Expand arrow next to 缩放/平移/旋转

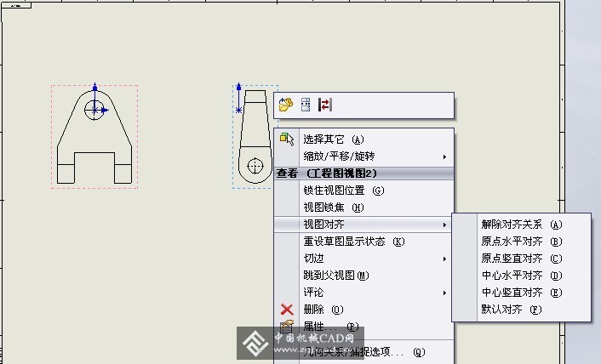[444, 156]
